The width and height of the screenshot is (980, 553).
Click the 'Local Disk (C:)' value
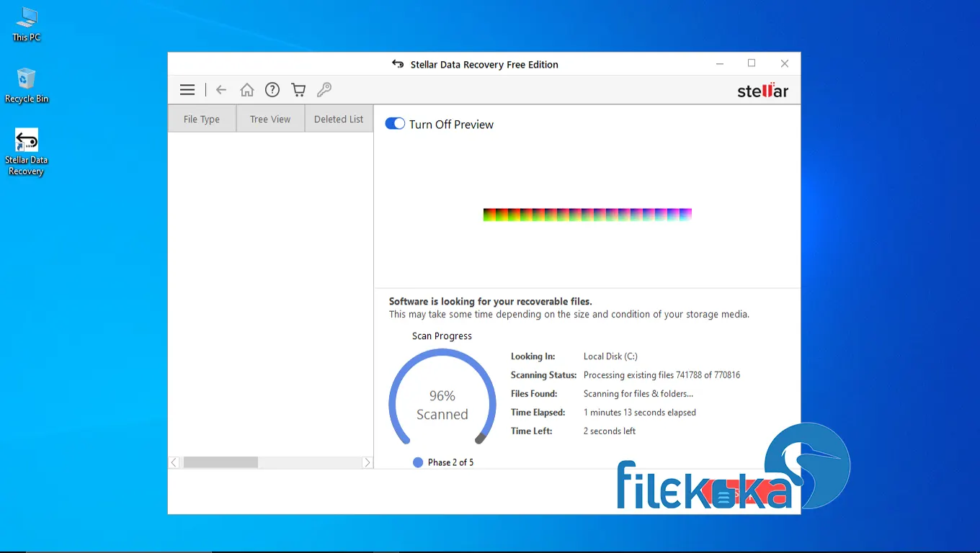click(610, 356)
